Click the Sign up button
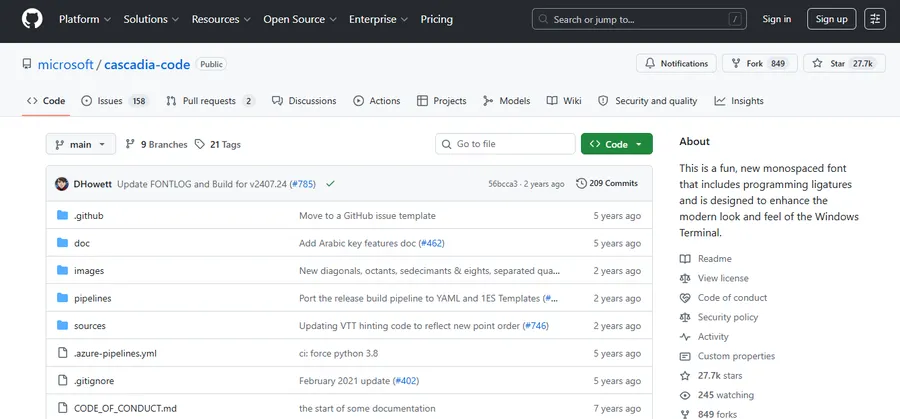Screen dimensions: 900x419 pyautogui.click(x=831, y=19)
